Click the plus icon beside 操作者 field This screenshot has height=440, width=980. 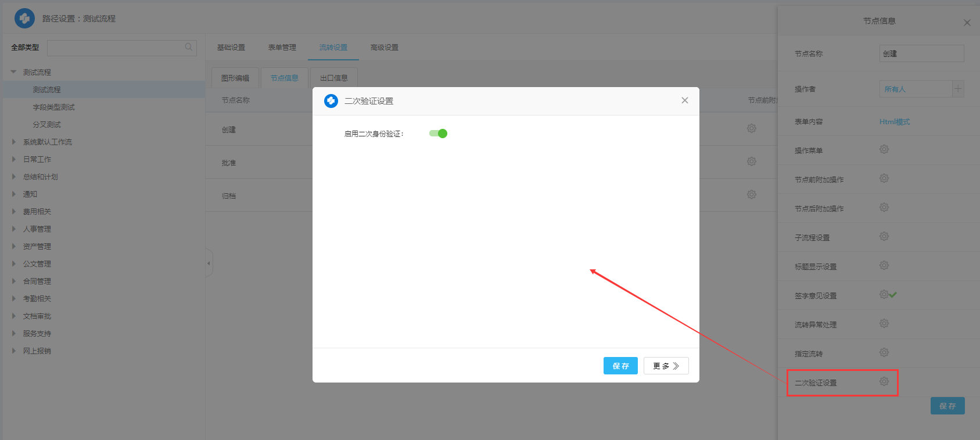tap(958, 89)
